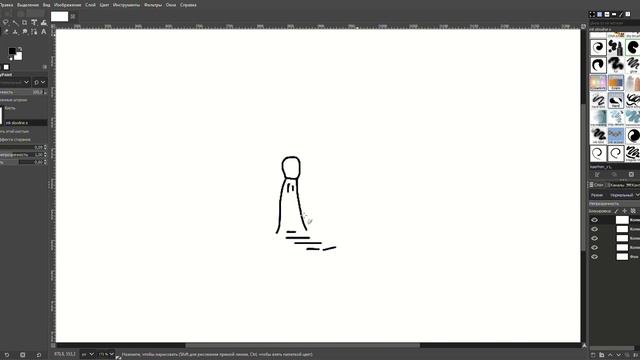Open the Цвет menu
640x360 pixels.
pyautogui.click(x=104, y=5)
